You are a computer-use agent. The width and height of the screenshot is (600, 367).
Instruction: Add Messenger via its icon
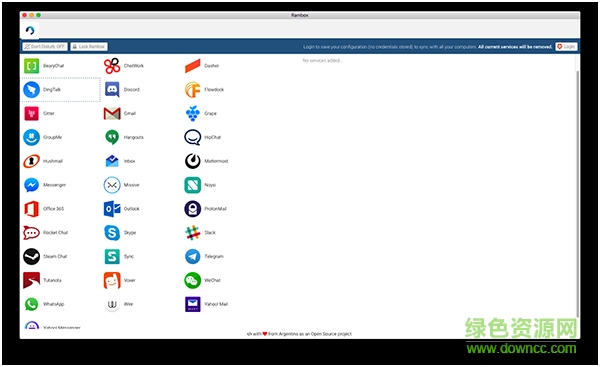click(31, 185)
